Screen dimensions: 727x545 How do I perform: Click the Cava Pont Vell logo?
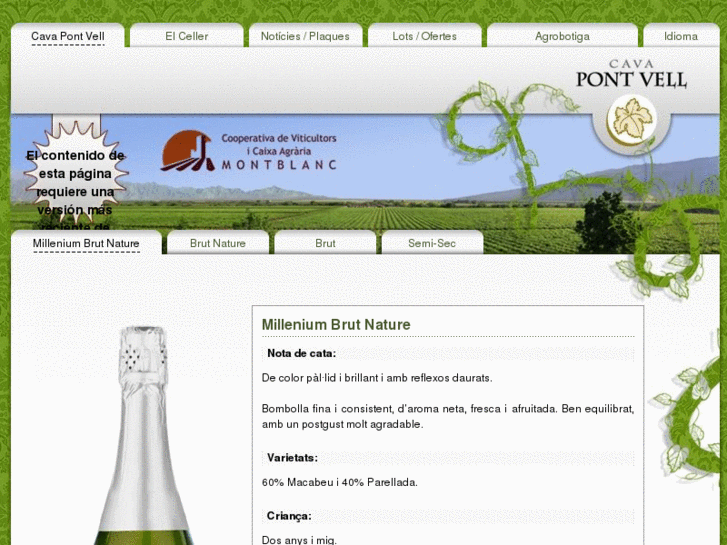coord(631,74)
